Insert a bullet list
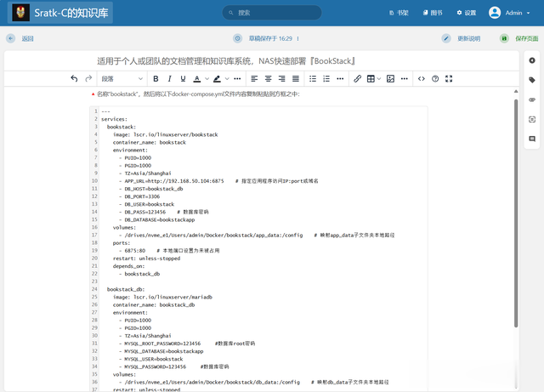 point(313,79)
